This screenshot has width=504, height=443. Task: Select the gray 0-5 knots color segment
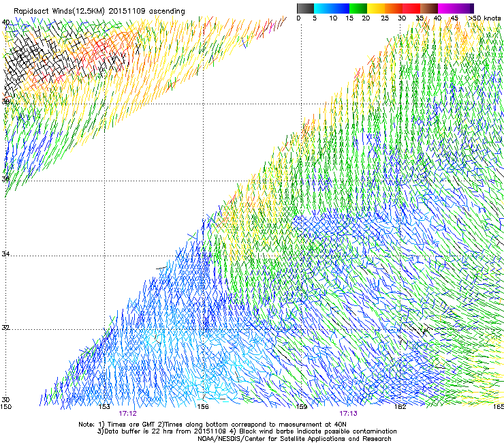coord(305,8)
